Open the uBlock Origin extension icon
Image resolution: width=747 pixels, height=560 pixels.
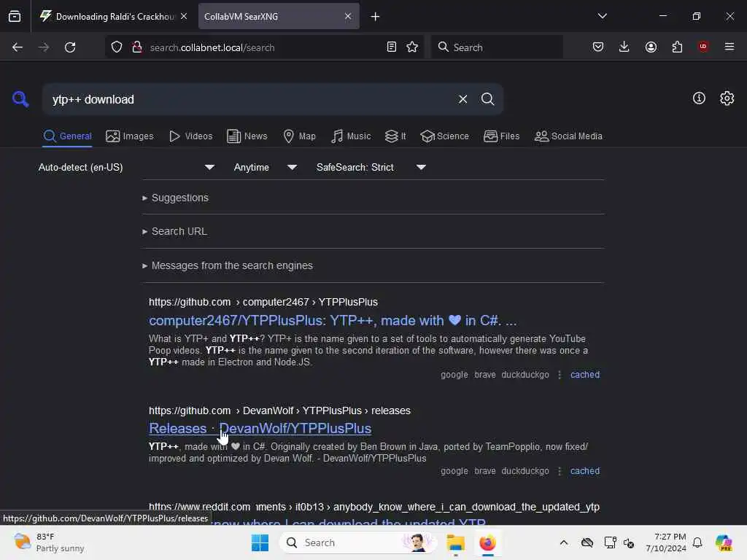pos(703,47)
